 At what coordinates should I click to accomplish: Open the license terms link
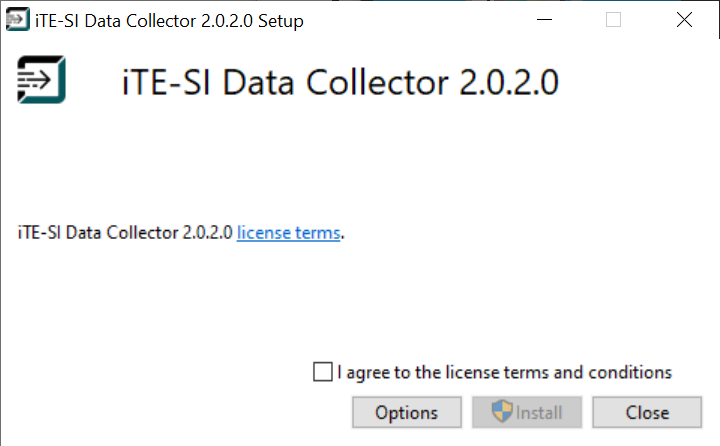(x=288, y=232)
